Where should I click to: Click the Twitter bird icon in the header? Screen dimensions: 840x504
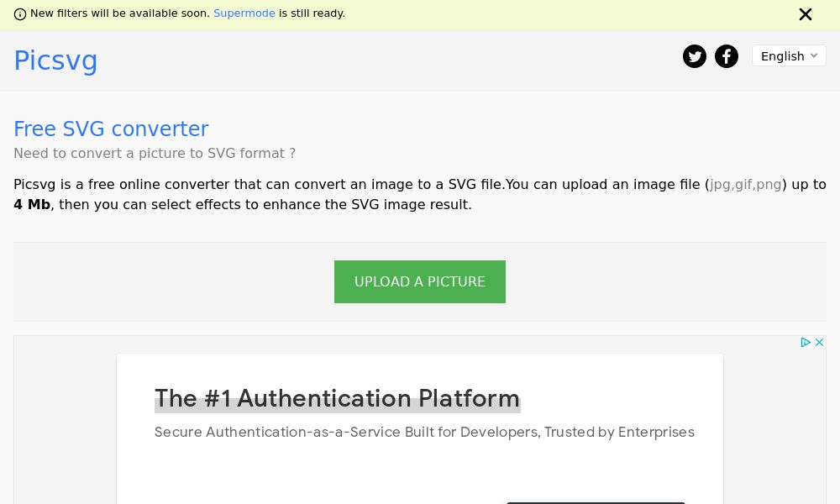695,56
